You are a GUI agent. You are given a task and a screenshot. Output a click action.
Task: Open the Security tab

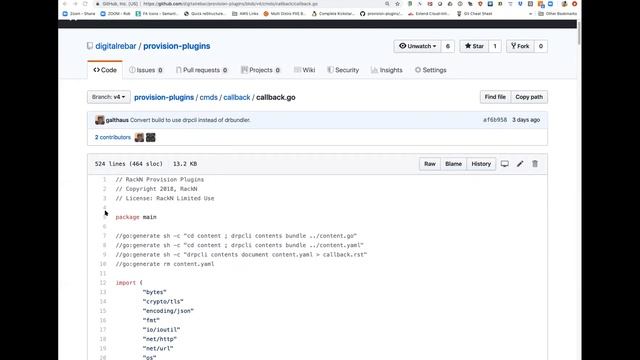[x=343, y=70]
